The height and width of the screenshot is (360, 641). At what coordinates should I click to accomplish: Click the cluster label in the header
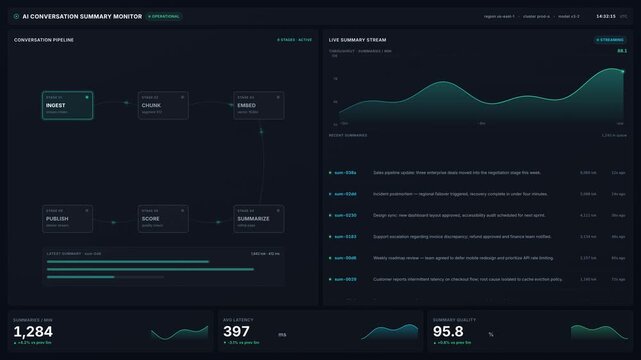(x=536, y=16)
